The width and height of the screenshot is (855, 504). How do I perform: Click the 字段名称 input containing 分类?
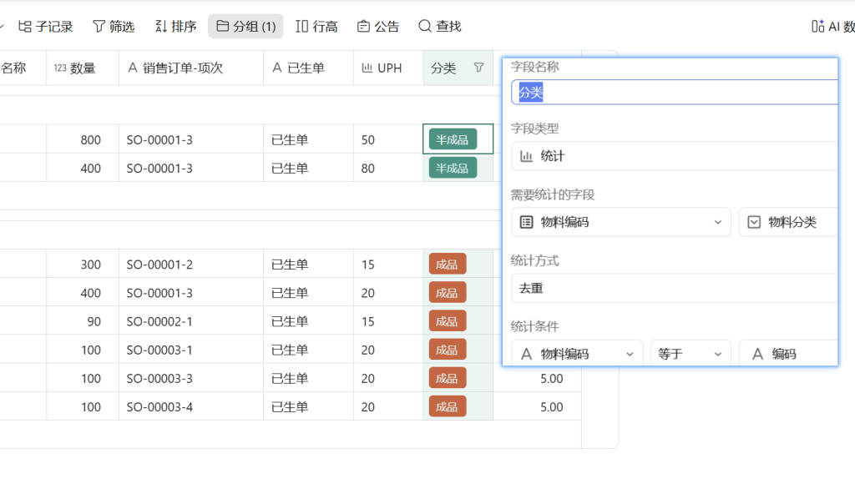pyautogui.click(x=674, y=92)
